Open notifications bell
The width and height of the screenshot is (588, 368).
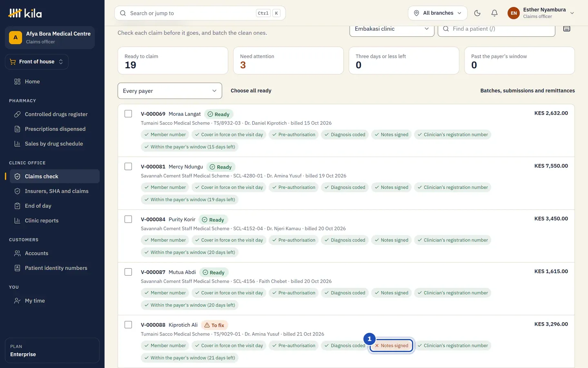(494, 13)
